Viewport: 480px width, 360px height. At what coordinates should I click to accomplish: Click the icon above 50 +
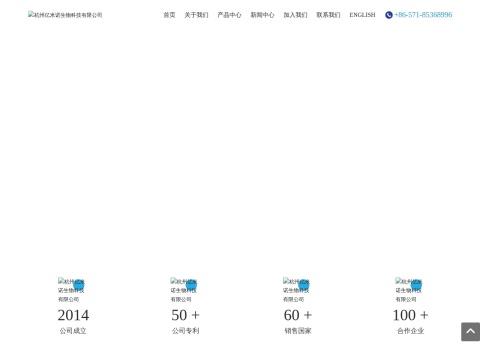(183, 290)
